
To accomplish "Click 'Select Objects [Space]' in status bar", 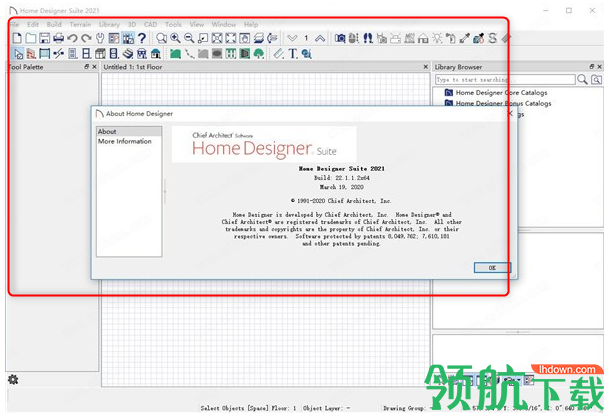I will [235, 408].
